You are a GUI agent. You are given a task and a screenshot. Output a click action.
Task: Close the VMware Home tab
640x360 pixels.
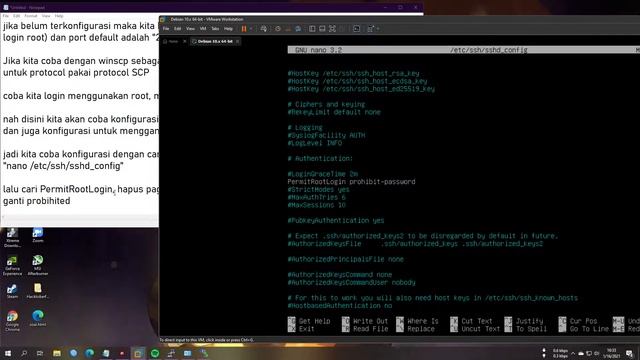[184, 41]
